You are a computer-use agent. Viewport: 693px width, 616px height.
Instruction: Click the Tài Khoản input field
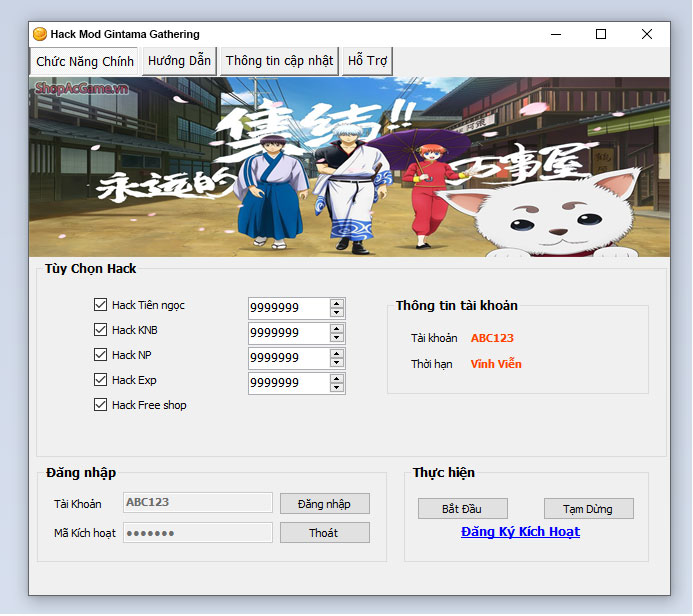(x=198, y=503)
